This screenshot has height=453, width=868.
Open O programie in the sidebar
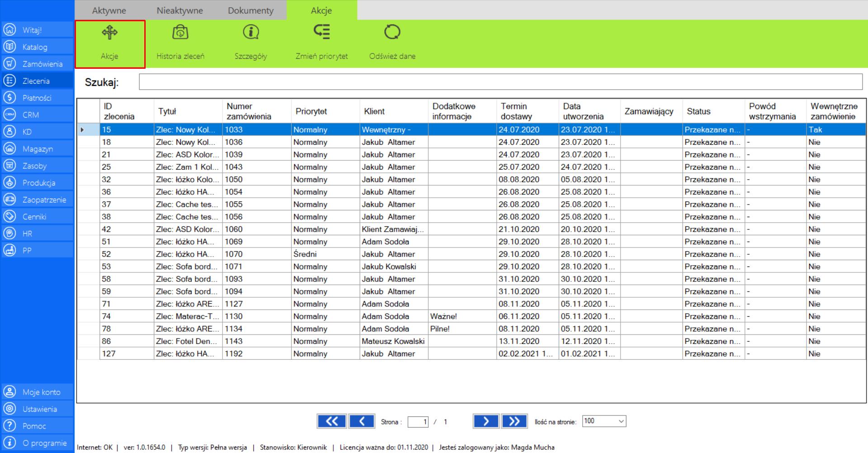click(x=37, y=443)
